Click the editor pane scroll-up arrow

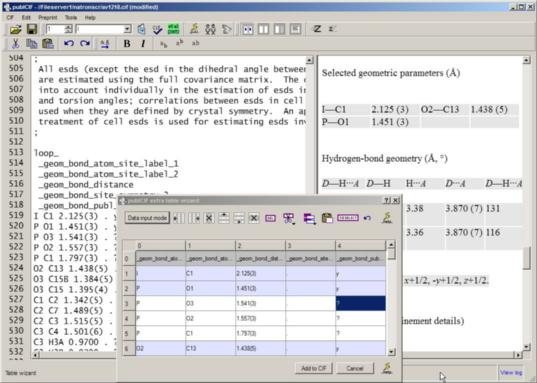(310, 60)
